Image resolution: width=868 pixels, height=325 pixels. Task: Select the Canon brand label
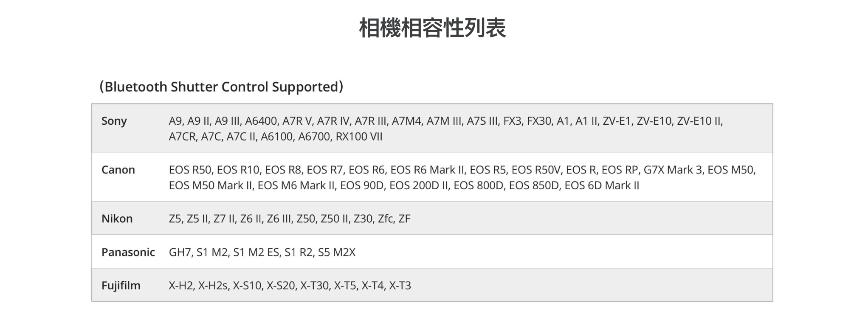click(118, 170)
